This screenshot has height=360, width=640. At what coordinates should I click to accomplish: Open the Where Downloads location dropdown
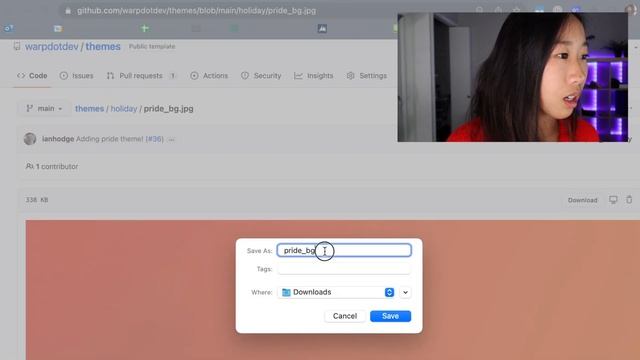(337, 292)
